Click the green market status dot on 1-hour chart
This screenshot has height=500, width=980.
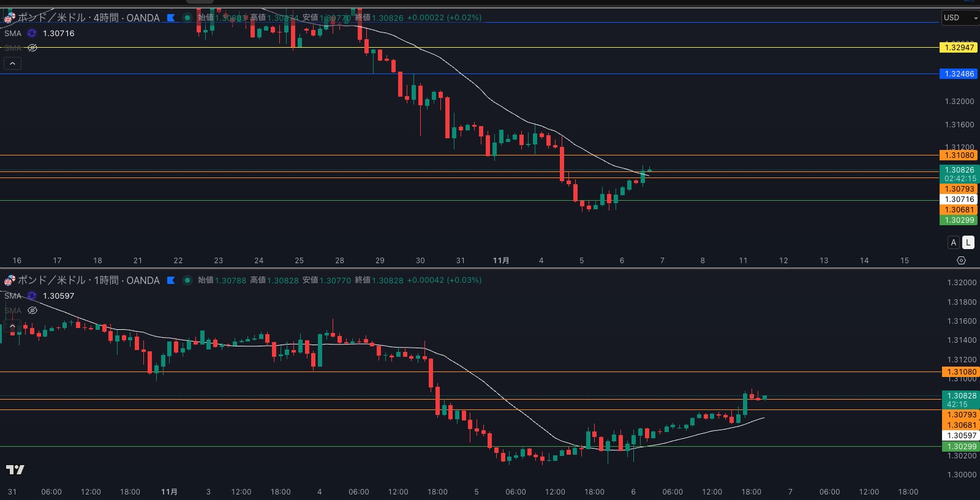pos(187,280)
